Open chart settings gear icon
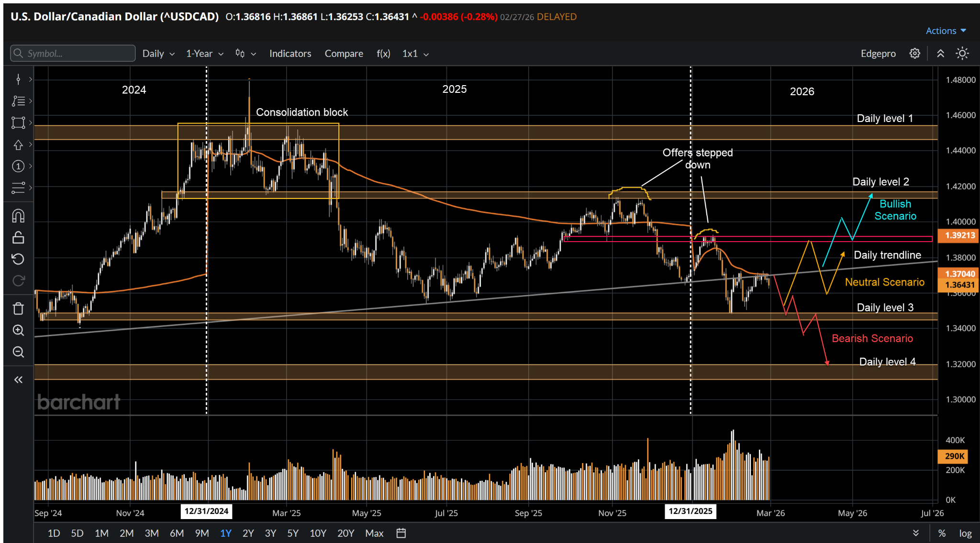 [914, 54]
